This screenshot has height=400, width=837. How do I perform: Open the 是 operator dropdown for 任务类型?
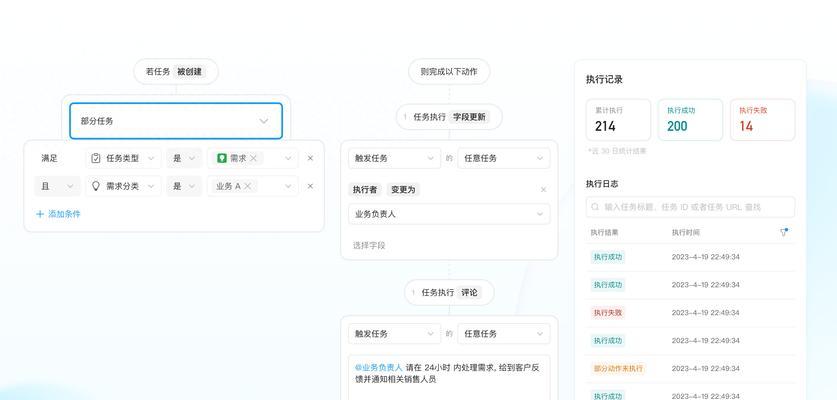[184, 158]
